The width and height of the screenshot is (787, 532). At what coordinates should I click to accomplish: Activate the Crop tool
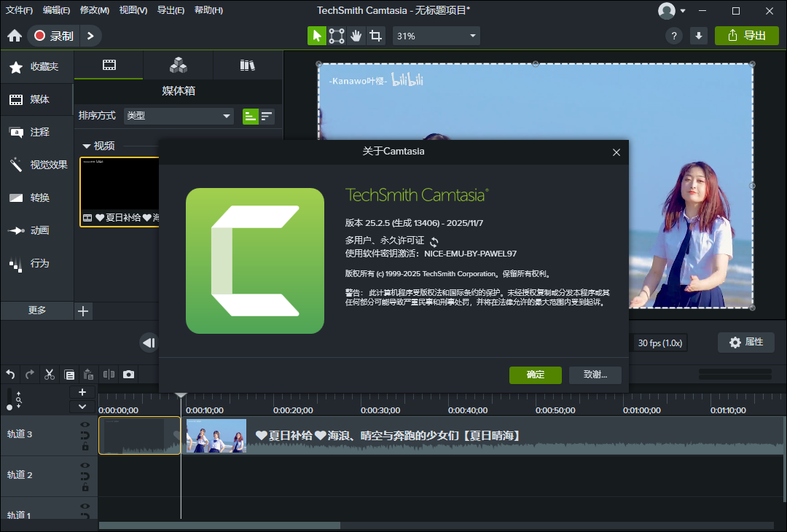pos(375,36)
